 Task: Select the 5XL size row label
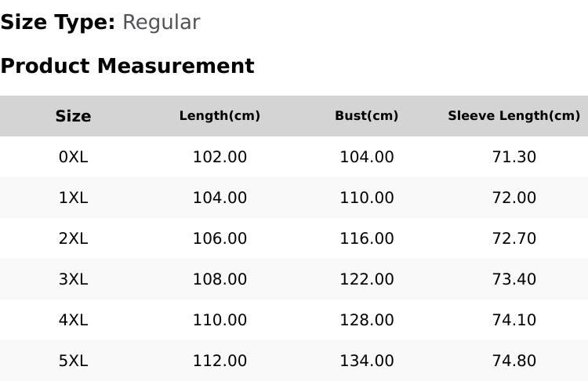click(73, 361)
